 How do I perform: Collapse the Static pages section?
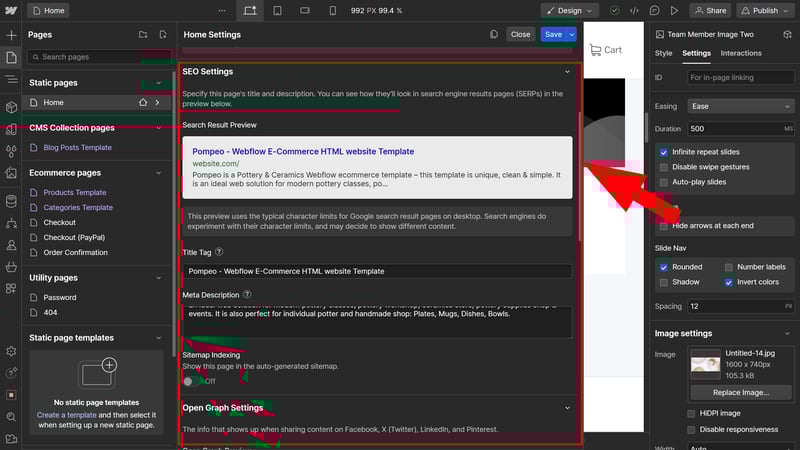coord(158,83)
